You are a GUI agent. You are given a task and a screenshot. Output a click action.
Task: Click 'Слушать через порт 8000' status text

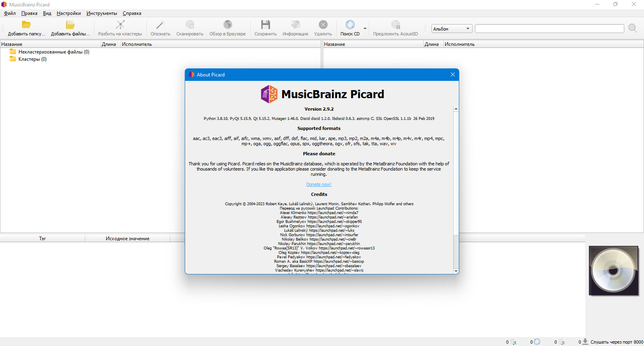click(617, 342)
